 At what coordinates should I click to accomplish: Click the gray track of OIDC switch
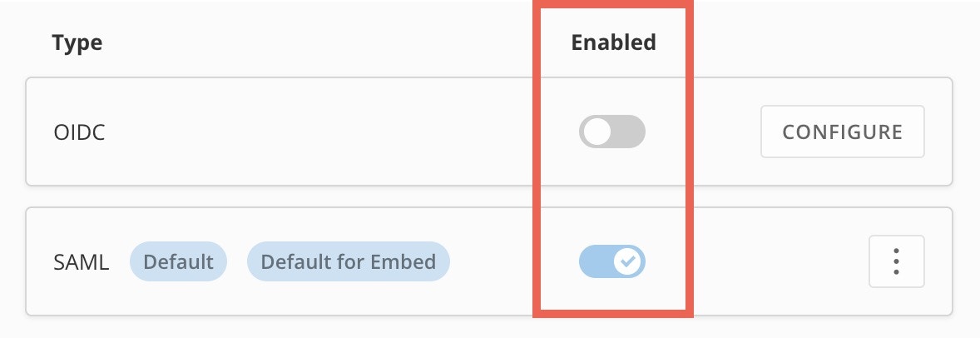click(629, 132)
